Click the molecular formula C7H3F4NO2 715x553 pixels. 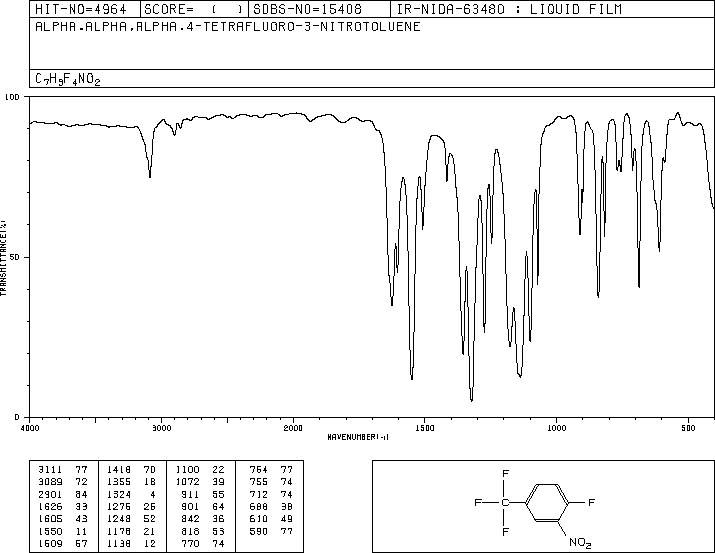pyautogui.click(x=67, y=79)
